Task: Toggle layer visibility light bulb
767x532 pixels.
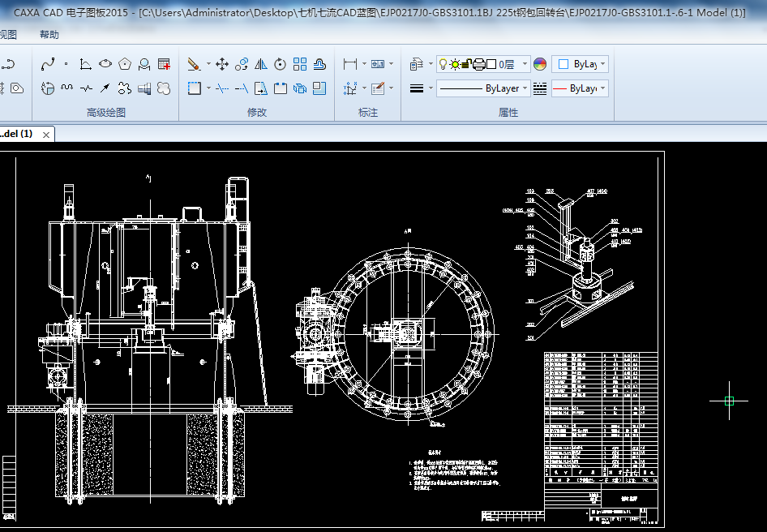Action: click(x=443, y=64)
